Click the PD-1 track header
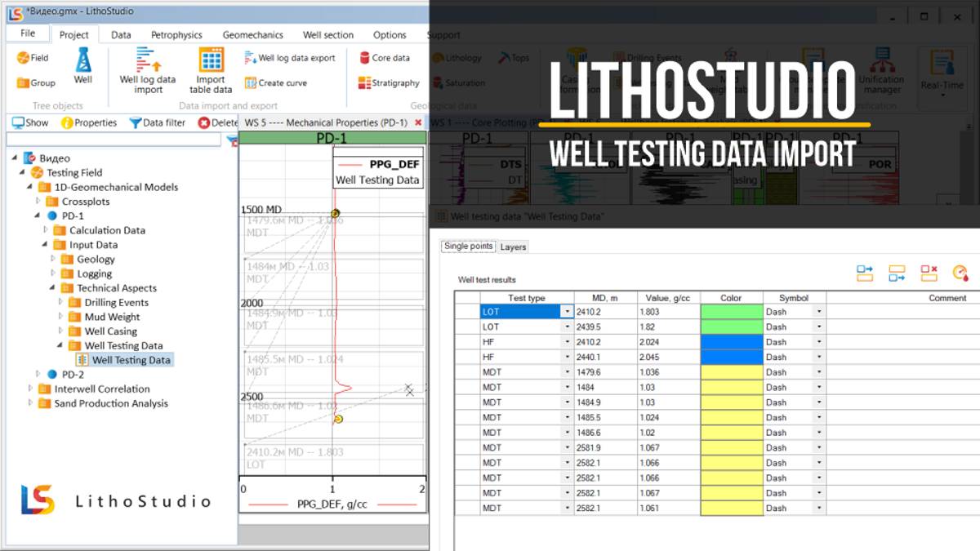Image resolution: width=980 pixels, height=551 pixels. [x=332, y=139]
